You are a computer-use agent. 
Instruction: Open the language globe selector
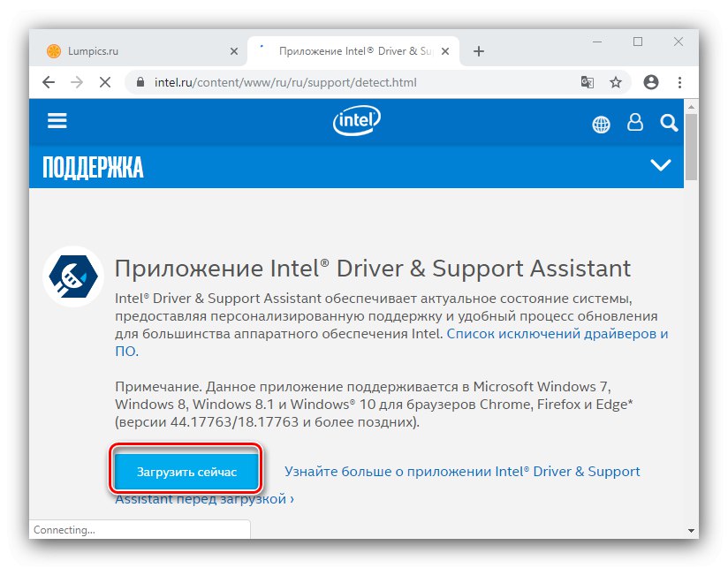[x=601, y=124]
